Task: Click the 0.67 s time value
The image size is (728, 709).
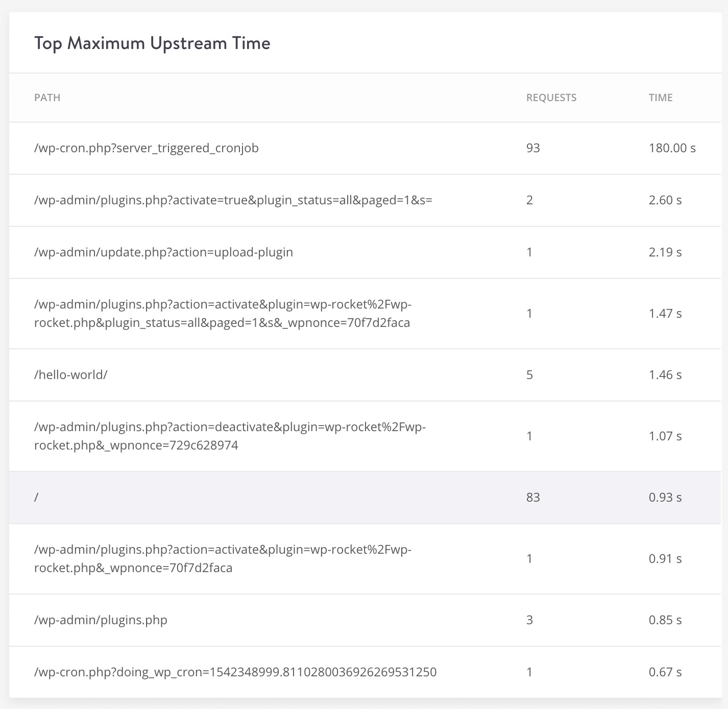Action: coord(665,672)
